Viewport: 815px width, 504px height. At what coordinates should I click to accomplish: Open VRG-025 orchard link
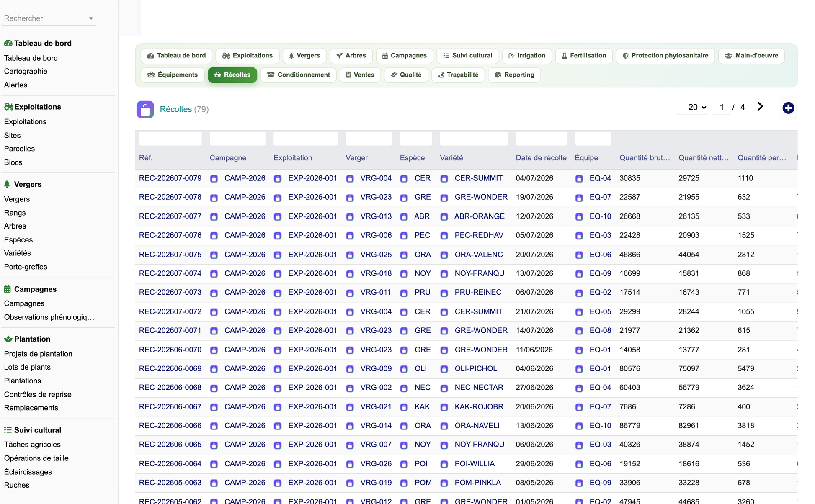[376, 255]
